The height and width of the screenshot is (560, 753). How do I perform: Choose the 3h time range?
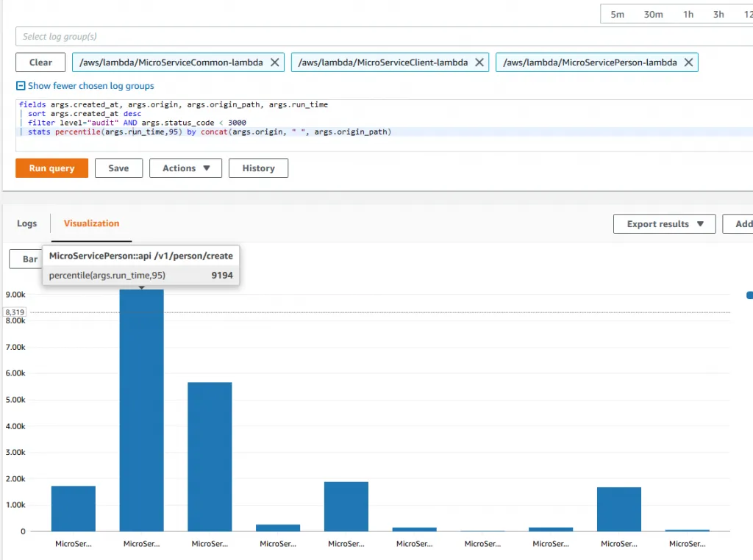[718, 15]
